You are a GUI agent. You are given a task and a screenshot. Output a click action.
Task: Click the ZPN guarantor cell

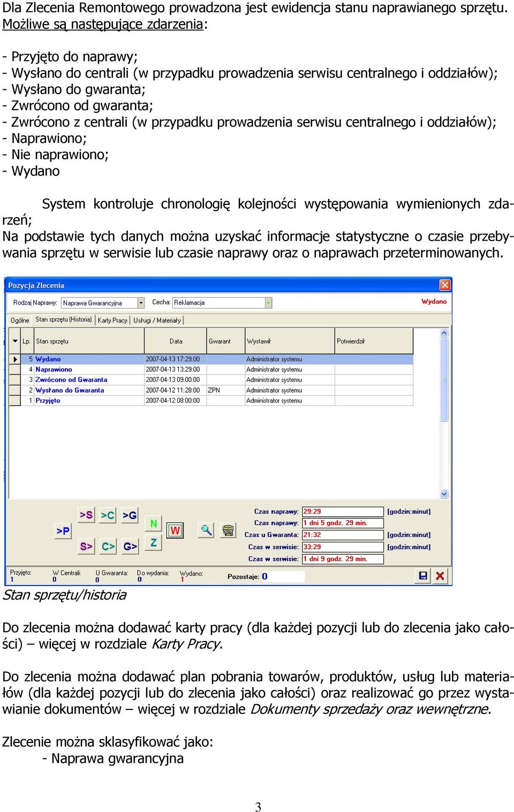tap(226, 390)
